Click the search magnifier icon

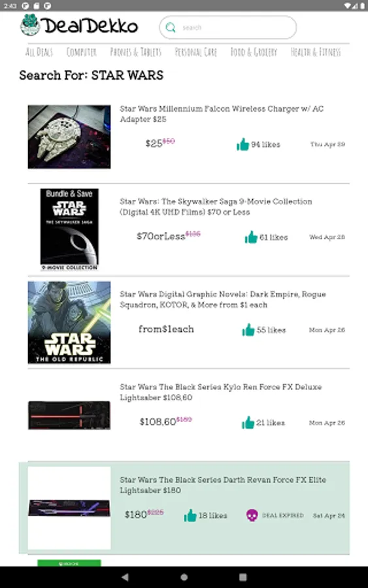tap(171, 27)
